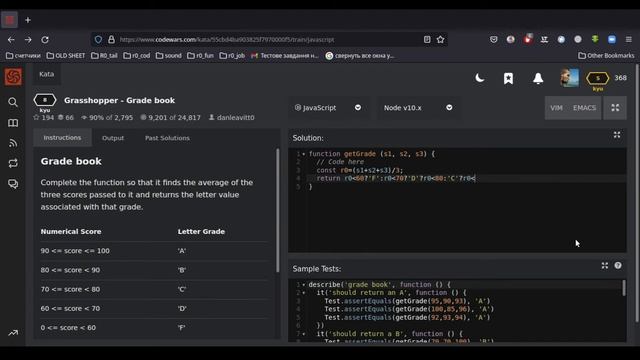Open the Codewars home logo
This screenshot has width=640, height=360.
pyautogui.click(x=13, y=77)
